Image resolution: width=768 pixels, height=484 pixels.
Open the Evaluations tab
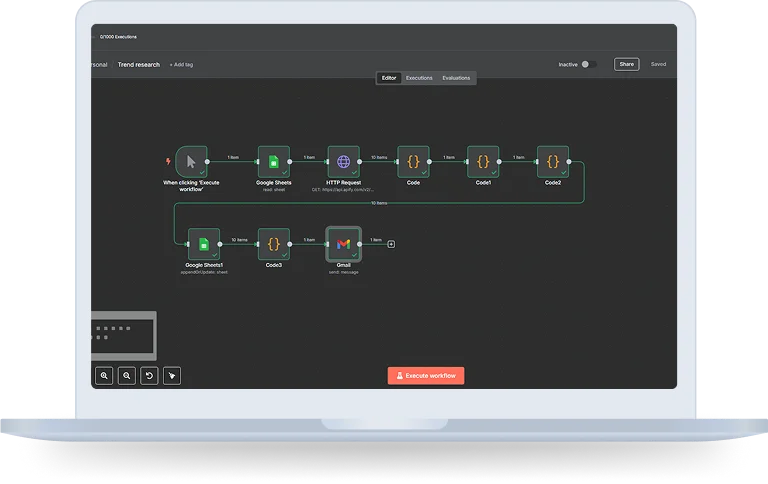pyautogui.click(x=456, y=78)
